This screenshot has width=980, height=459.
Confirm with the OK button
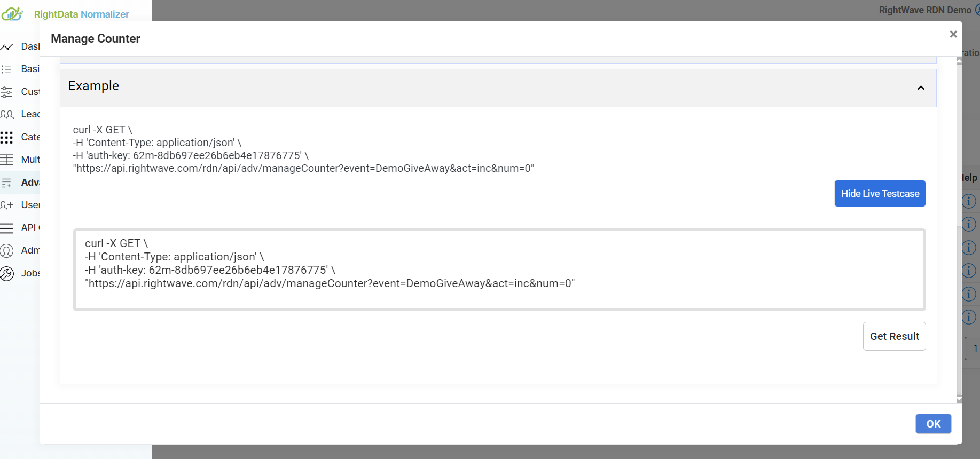point(934,424)
